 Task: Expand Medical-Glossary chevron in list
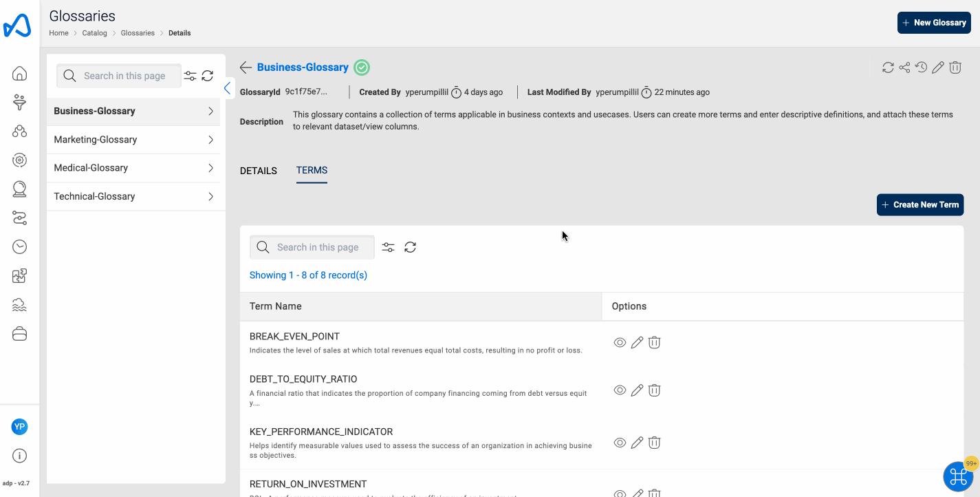[210, 168]
